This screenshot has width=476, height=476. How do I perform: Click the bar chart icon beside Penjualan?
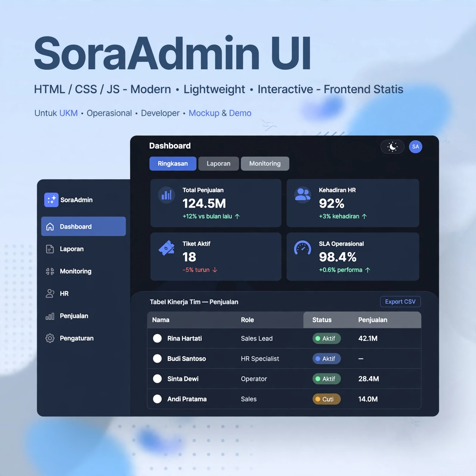pos(50,316)
